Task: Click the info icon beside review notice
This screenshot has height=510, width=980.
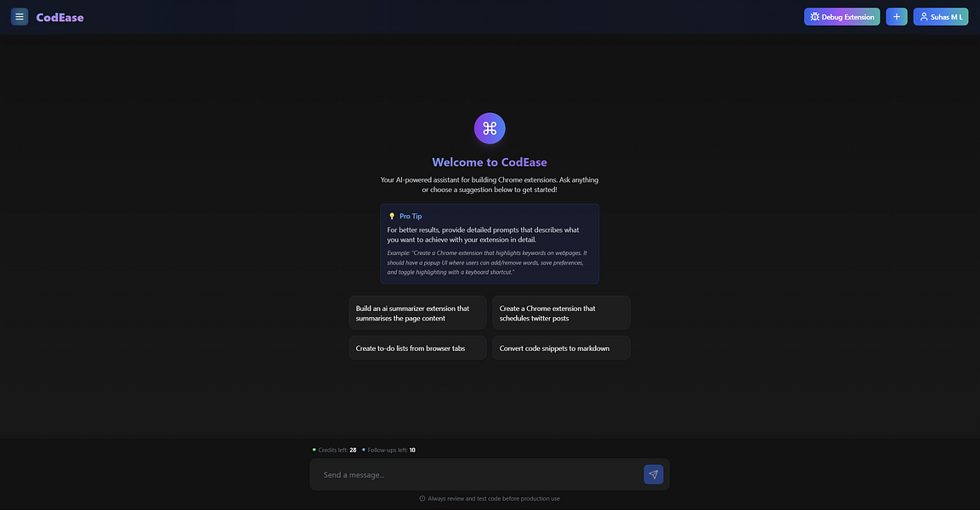Action: [x=422, y=499]
